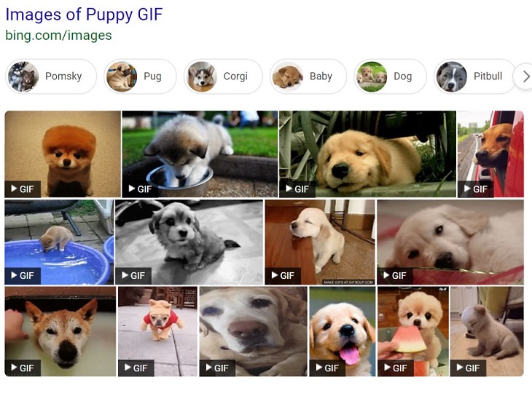Open thumbnail of sleepy puppy leaning on wood
The image size is (532, 404).
pos(320,242)
